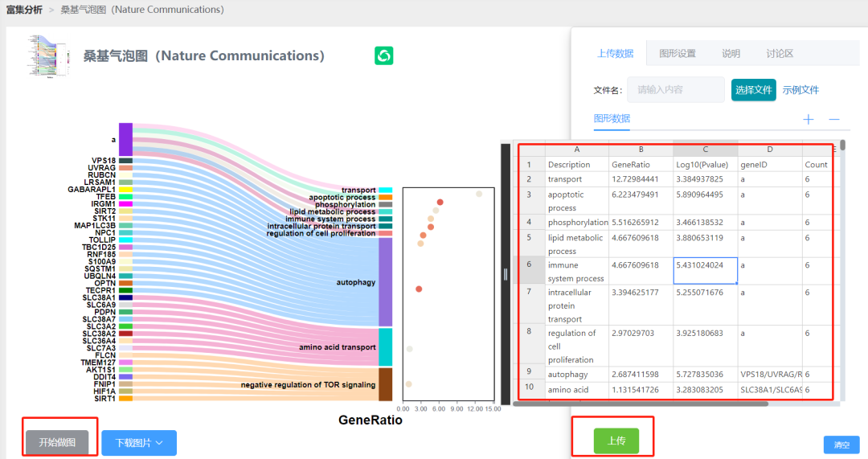The width and height of the screenshot is (868, 459).
Task: Click the 'geneID' header cell
Action: tap(770, 165)
